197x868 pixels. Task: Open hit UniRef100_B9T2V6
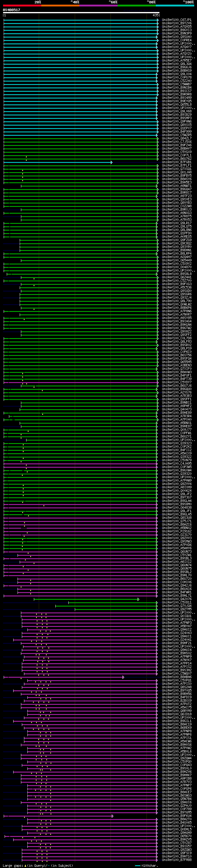pyautogui.click(x=176, y=24)
